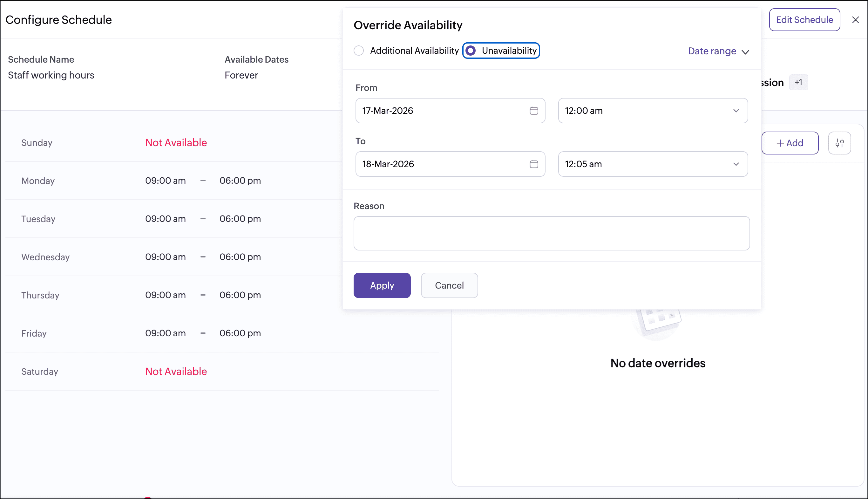Screen dimensions: 868x499
Task: Click Monday's 09:00 am start time
Action: point(166,181)
